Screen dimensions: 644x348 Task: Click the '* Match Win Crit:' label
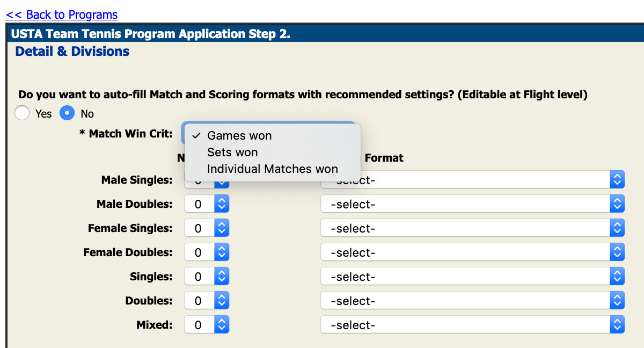126,133
